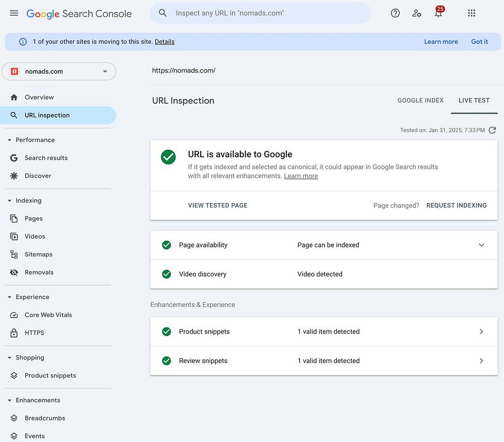
Task: Click the Help question mark icon
Action: (x=395, y=13)
